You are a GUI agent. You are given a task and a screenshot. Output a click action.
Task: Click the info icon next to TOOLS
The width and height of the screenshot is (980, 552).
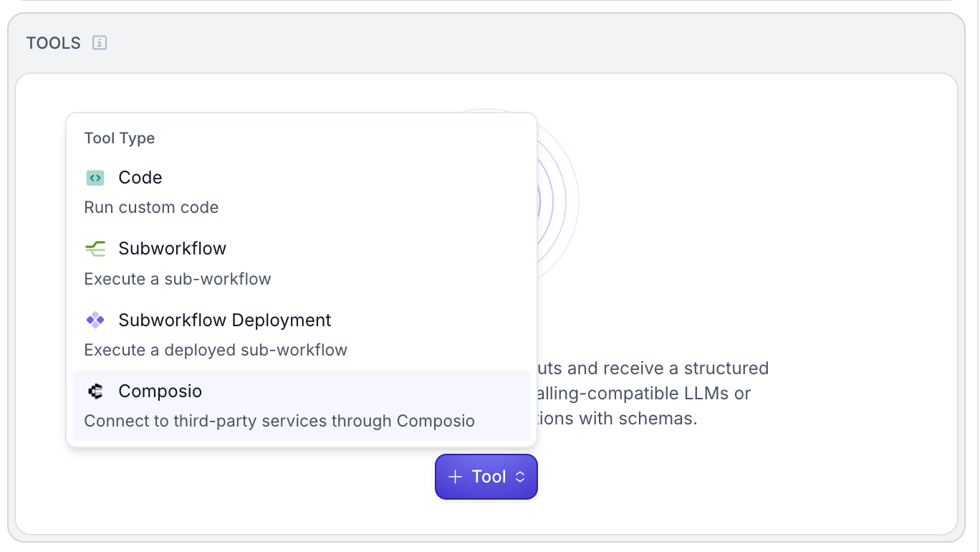(100, 43)
